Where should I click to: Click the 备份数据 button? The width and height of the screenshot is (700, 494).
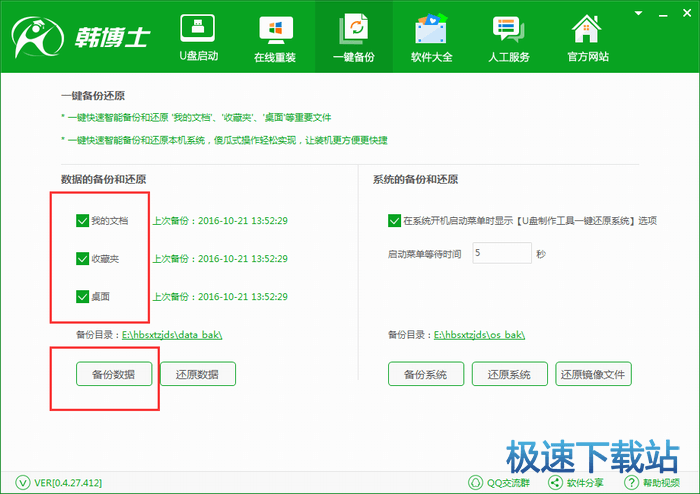click(115, 374)
